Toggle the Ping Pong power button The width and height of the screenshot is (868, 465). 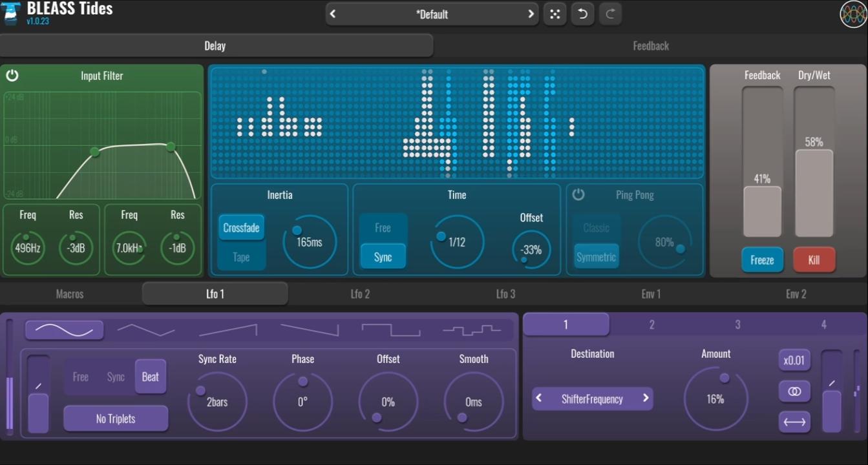pyautogui.click(x=580, y=194)
